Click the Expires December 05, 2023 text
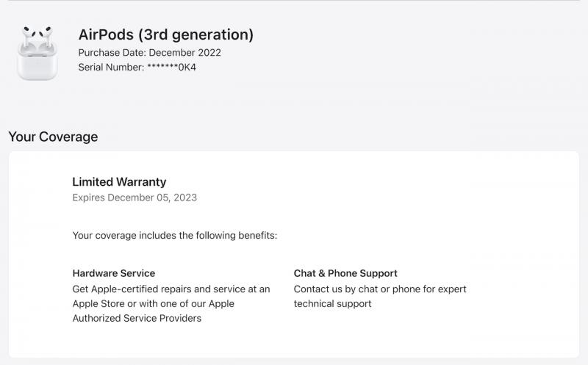Image resolution: width=588 pixels, height=365 pixels. [x=135, y=198]
